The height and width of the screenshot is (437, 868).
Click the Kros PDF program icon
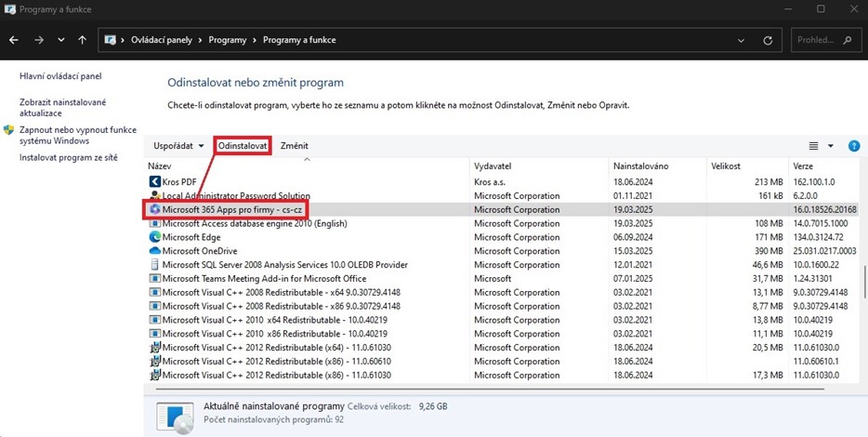point(154,182)
